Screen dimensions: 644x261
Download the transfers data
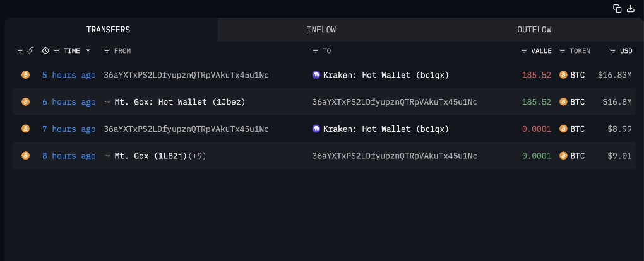pyautogui.click(x=630, y=8)
